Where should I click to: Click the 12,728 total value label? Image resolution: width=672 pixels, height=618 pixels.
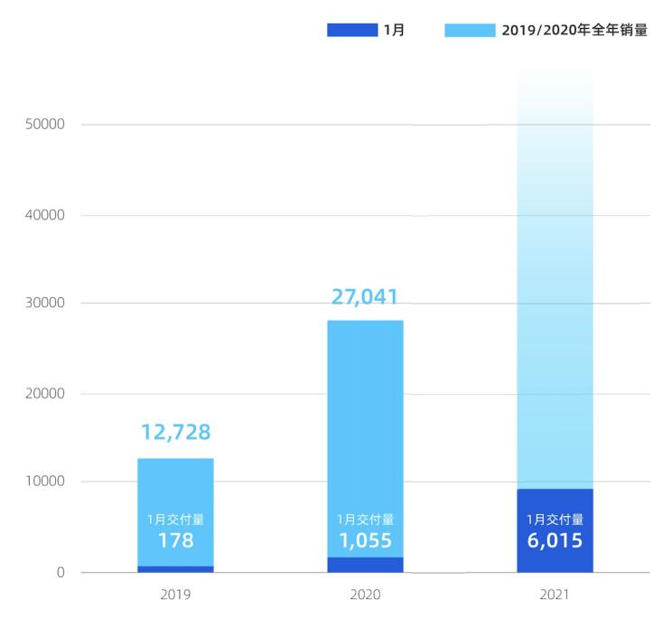point(175,433)
